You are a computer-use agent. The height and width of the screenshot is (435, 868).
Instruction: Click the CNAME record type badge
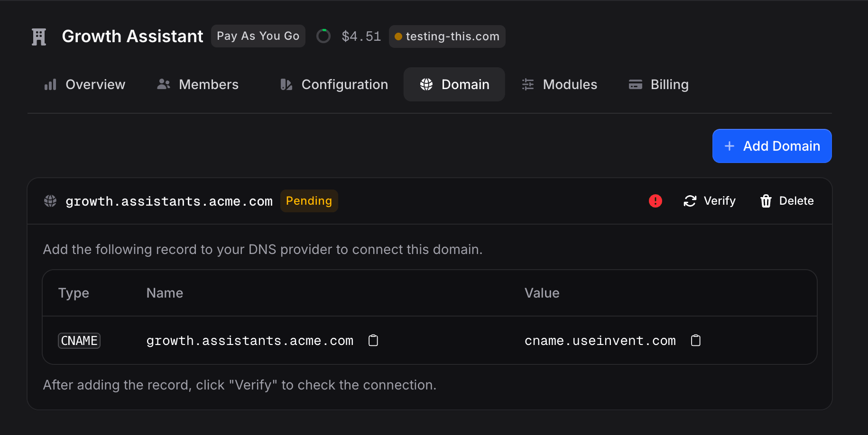79,341
